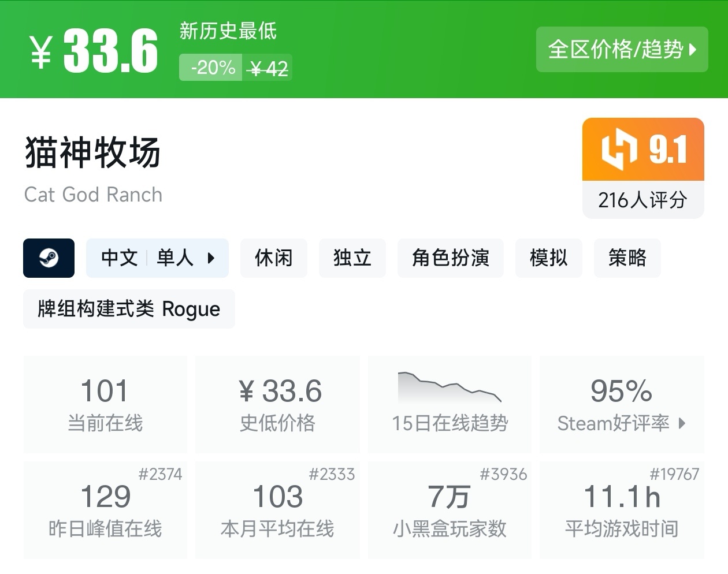Click the 本月平均在线 103 stat
The width and height of the screenshot is (728, 574).
point(277,510)
